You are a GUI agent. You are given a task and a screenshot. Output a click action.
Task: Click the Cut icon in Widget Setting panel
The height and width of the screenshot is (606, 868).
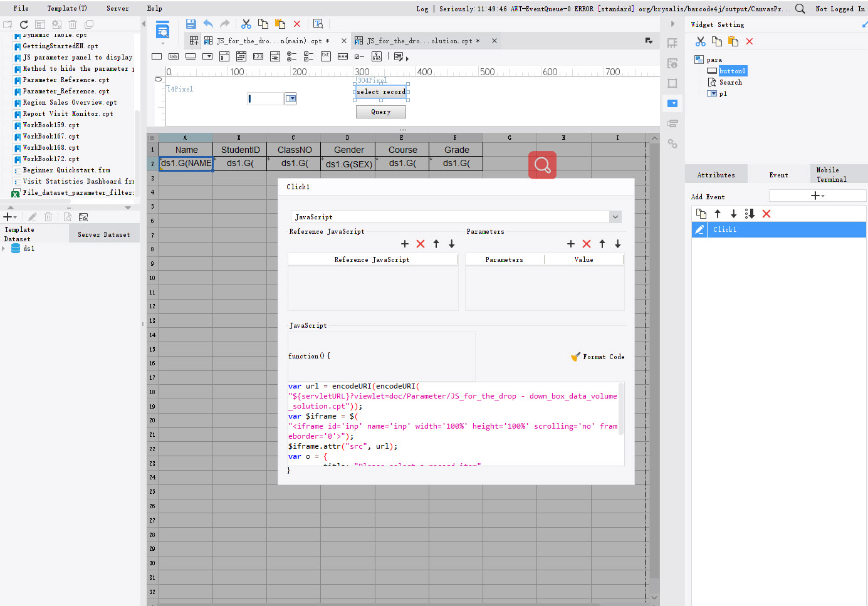701,41
